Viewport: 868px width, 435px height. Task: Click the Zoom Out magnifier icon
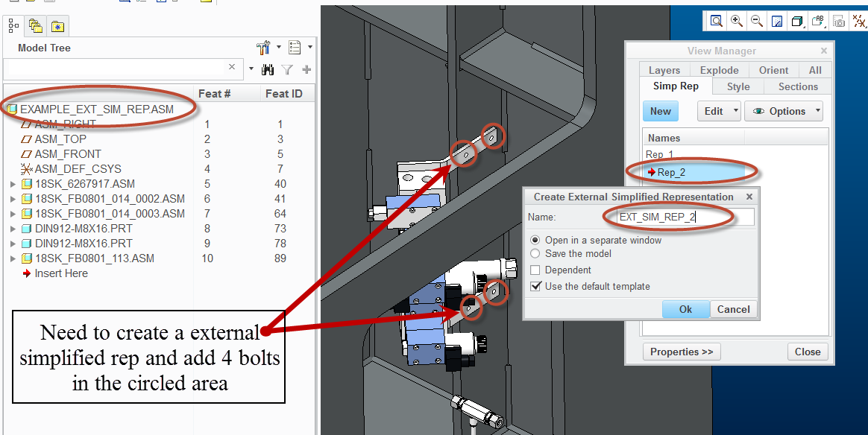(757, 21)
